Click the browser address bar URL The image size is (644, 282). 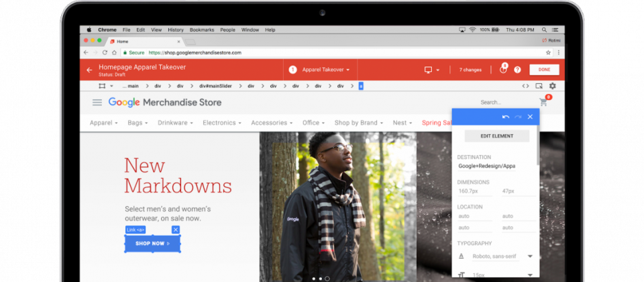(195, 52)
